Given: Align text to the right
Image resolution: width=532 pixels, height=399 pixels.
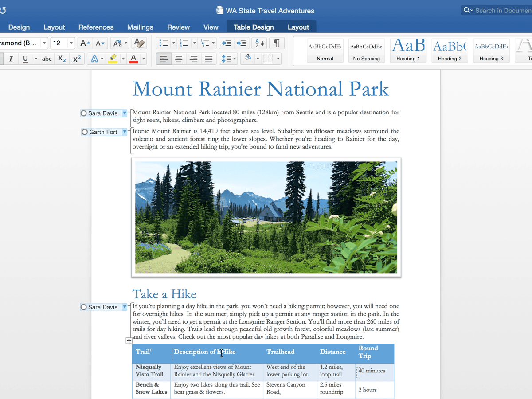Looking at the screenshot, I should coord(193,59).
